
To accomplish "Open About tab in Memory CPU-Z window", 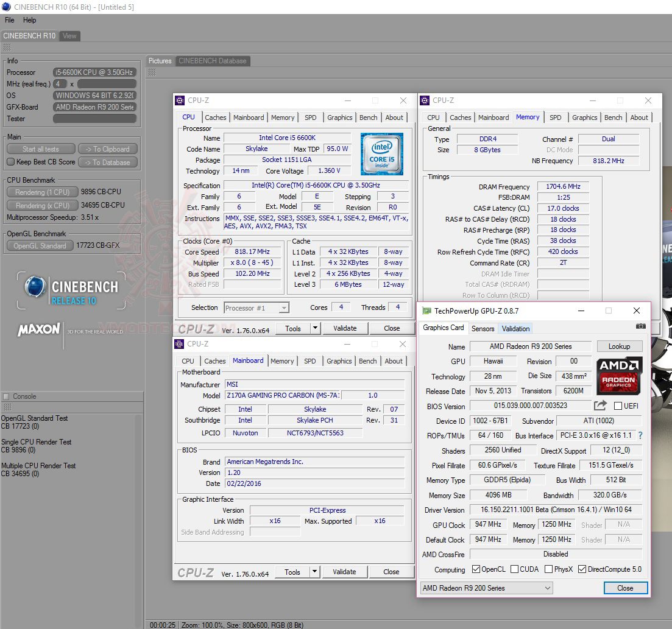I will 639,118.
